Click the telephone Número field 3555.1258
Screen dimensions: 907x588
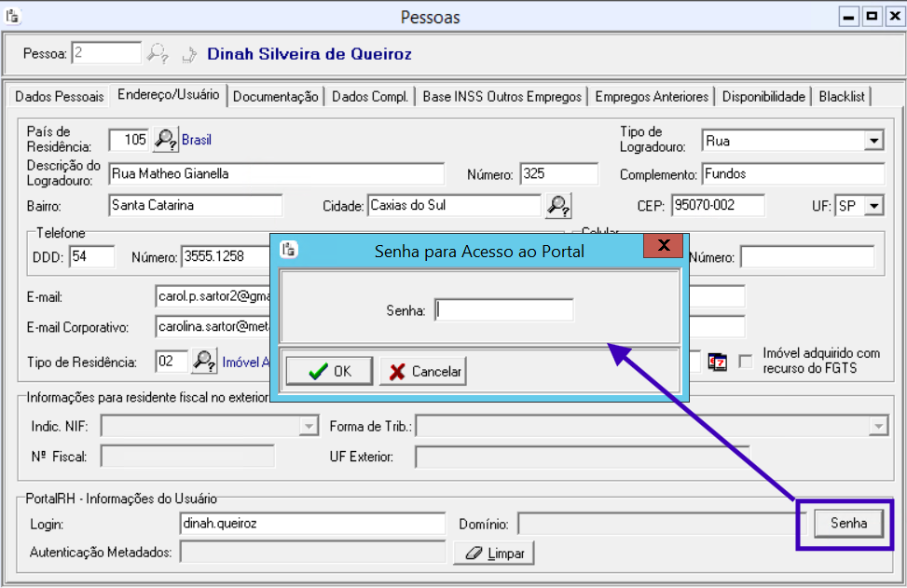226,256
